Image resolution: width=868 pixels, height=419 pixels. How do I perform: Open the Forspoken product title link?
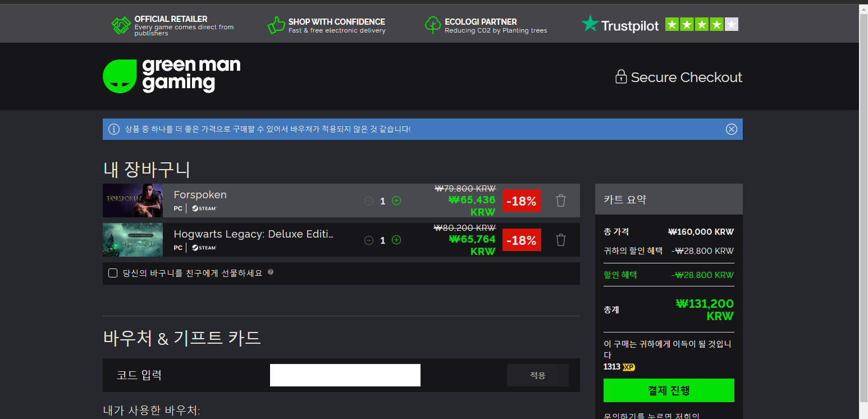pyautogui.click(x=200, y=195)
